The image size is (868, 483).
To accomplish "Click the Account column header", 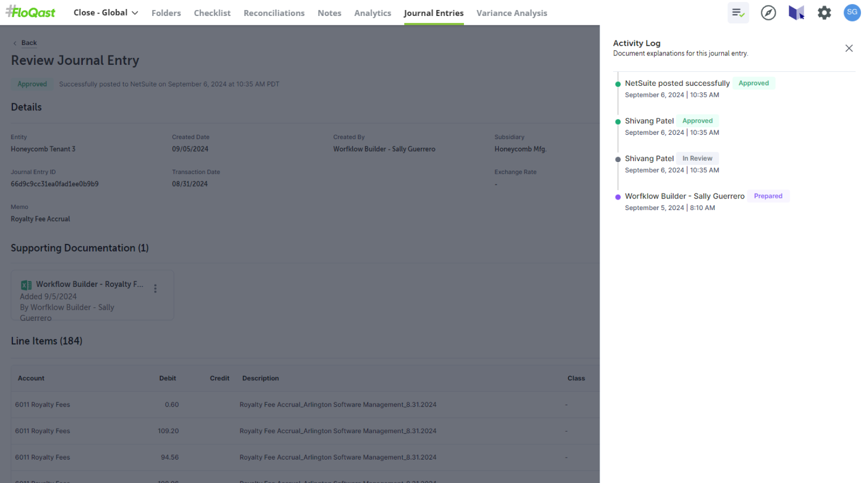I will 31,378.
